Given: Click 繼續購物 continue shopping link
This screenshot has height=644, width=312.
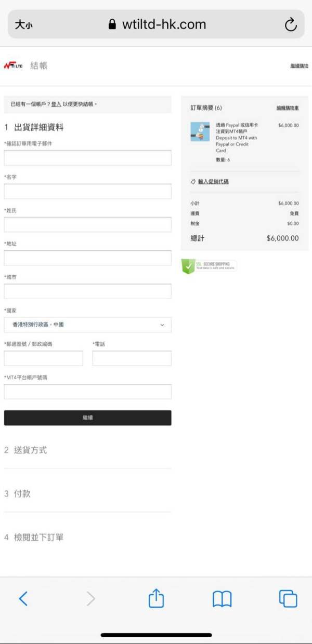Looking at the screenshot, I should (299, 66).
